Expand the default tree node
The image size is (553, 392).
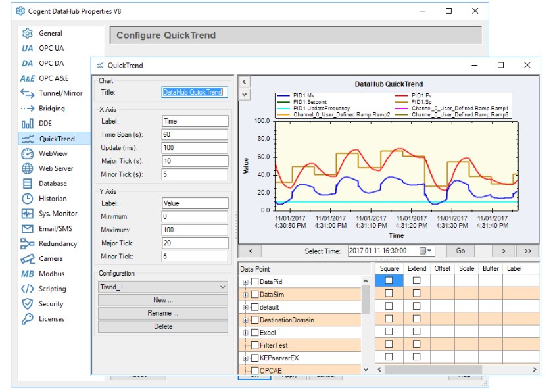point(245,308)
